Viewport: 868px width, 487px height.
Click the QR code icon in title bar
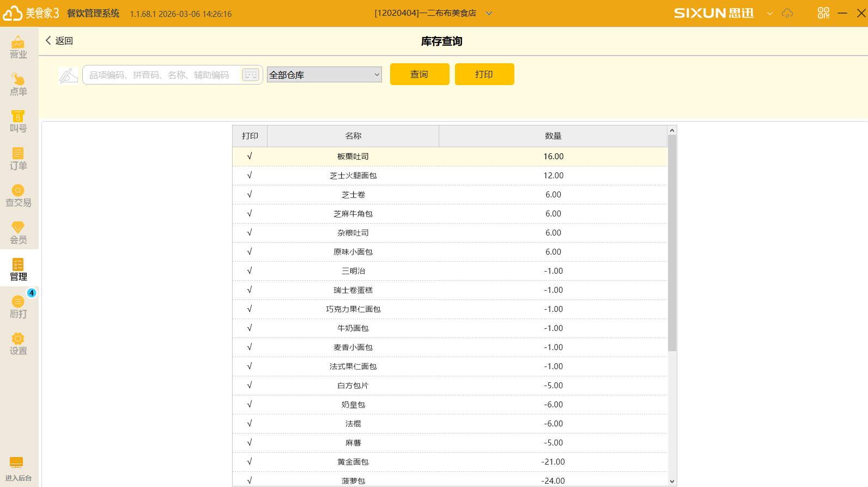[823, 13]
